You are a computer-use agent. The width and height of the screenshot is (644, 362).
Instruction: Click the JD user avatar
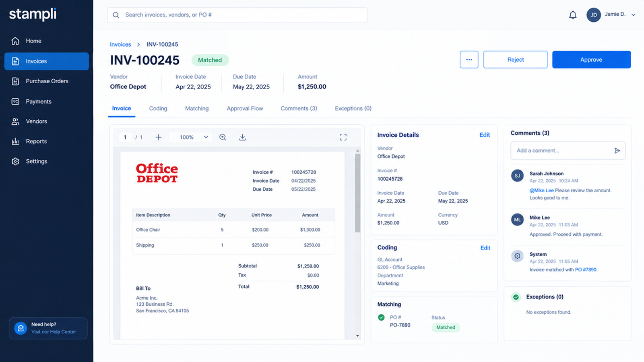pos(593,15)
